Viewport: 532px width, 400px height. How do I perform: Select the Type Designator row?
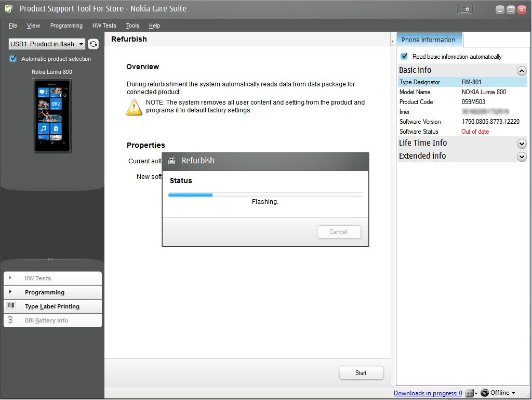pos(462,82)
